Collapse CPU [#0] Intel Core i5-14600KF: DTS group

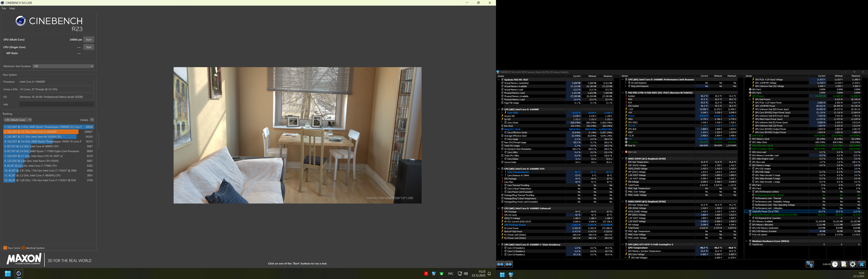click(x=499, y=169)
